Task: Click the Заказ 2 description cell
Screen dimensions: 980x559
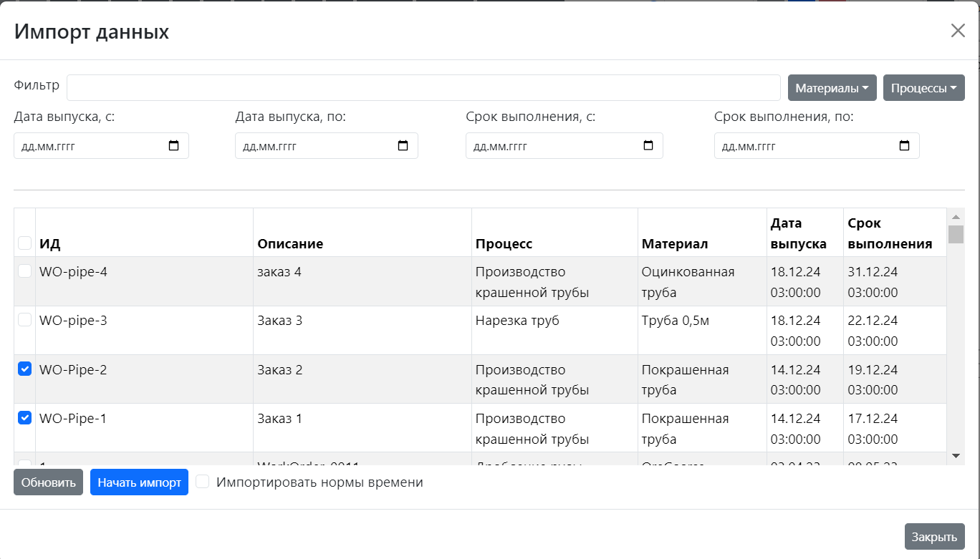Action: (362, 379)
